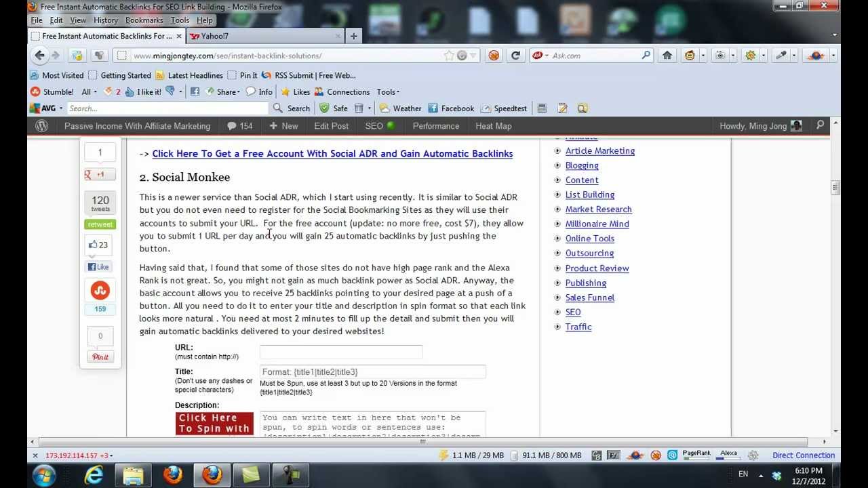Screen dimensions: 868x488
Task: Open the AVG trash can dropdown arrow
Action: (369, 108)
